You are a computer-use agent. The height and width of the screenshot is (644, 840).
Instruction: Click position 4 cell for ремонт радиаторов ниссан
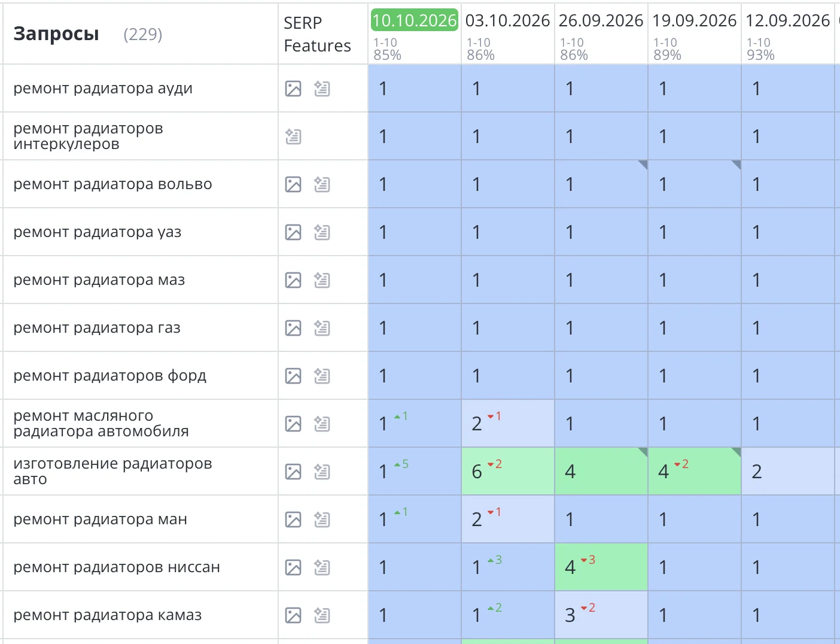click(x=601, y=567)
